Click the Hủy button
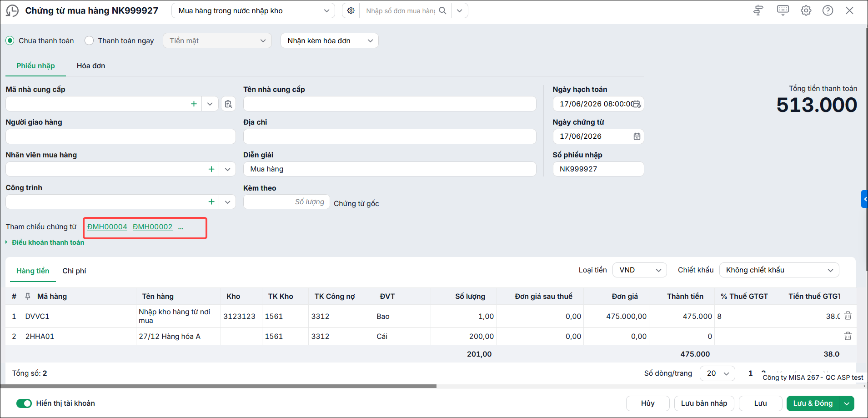The width and height of the screenshot is (868, 418). click(648, 403)
